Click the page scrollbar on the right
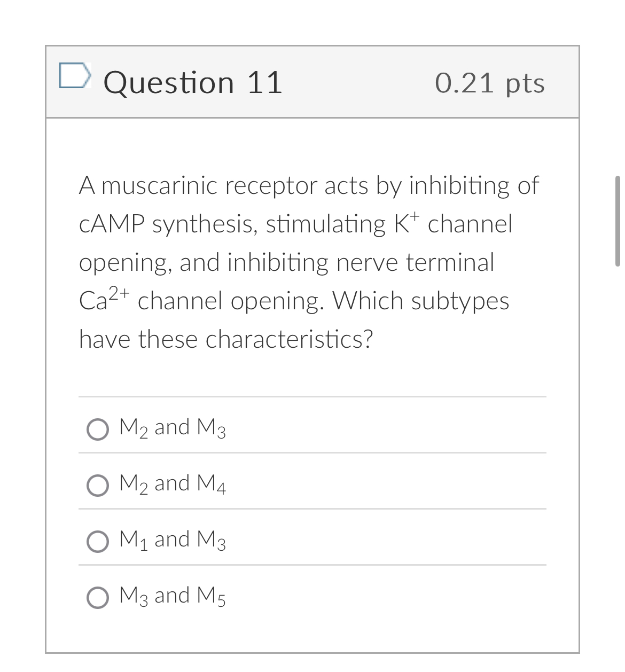625x672 pixels. coord(618,219)
